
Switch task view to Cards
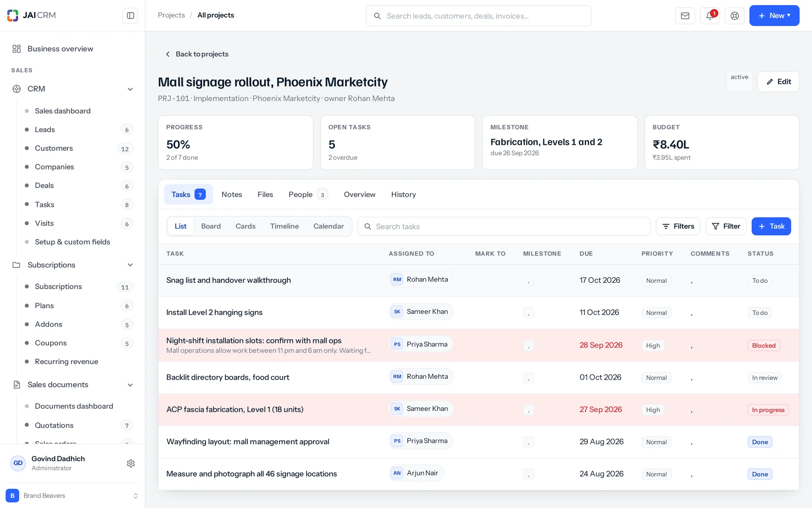[245, 226]
